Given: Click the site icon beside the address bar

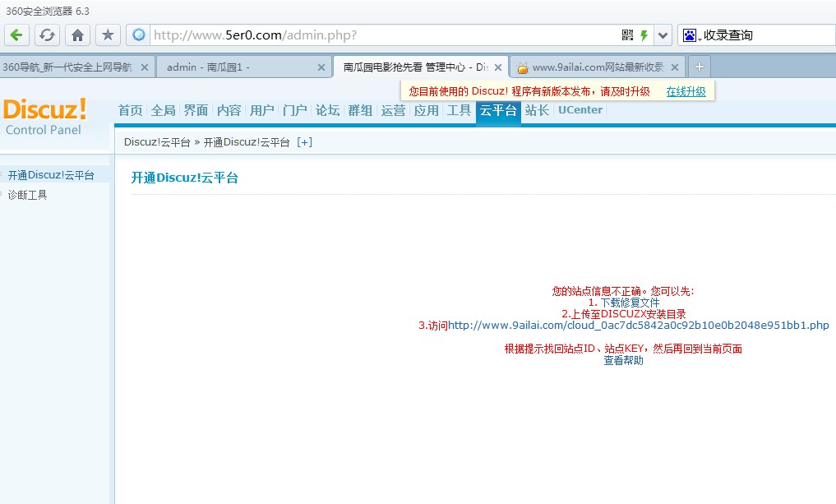Looking at the screenshot, I should (139, 35).
